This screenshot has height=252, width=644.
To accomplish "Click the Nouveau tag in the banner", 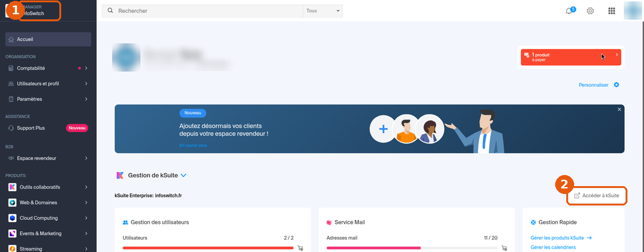I will point(193,113).
